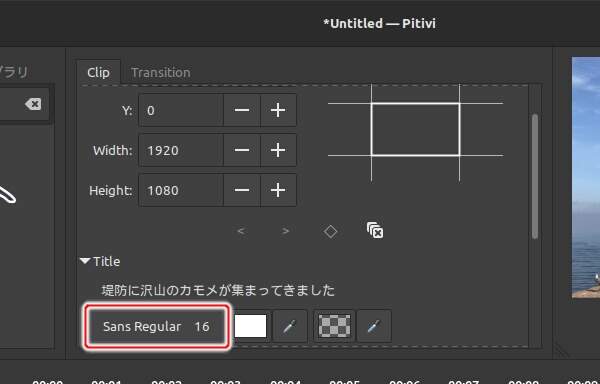Pick background color with blue eyedropper
This screenshot has width=600, height=384.
coord(374,326)
